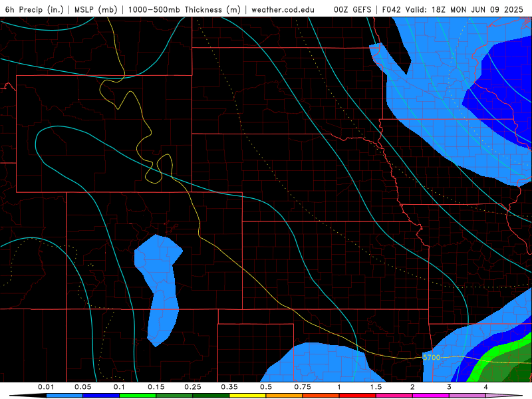Click the 0.05 legend value
The image size is (532, 399).
click(x=82, y=387)
